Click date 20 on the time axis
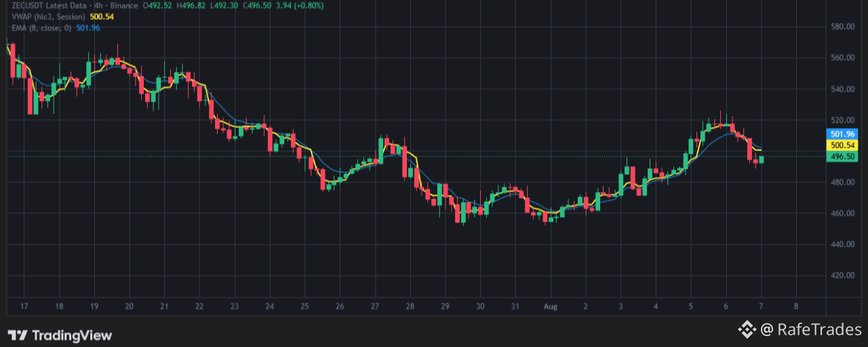Screen dimensions: 868x347 point(129,306)
